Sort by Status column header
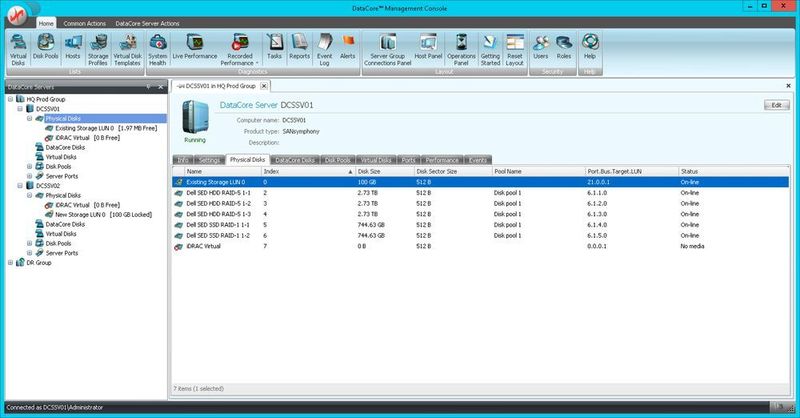The width and height of the screenshot is (800, 418). click(733, 171)
